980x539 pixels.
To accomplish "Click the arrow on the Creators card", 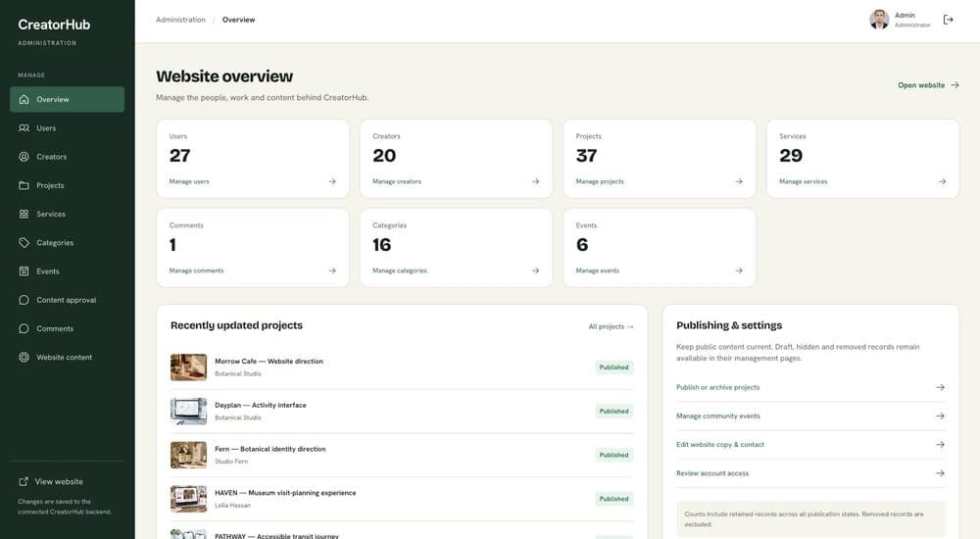I will [x=536, y=181].
